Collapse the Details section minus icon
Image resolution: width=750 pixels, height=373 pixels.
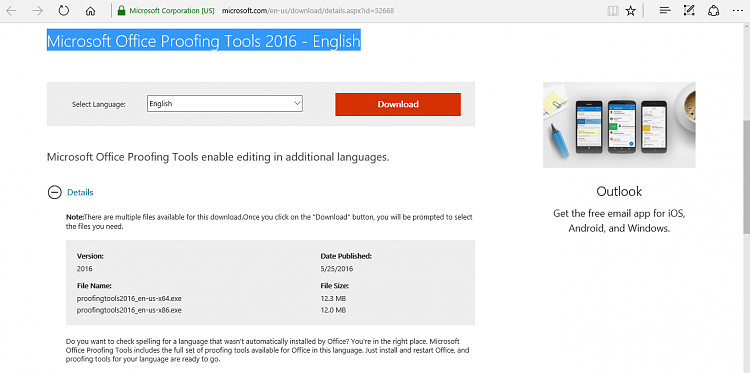(x=55, y=192)
